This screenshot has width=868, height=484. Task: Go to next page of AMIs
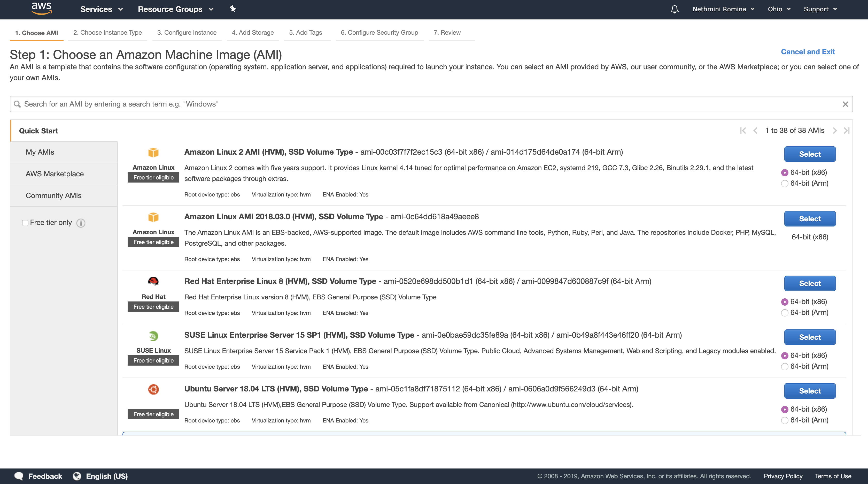pyautogui.click(x=835, y=131)
